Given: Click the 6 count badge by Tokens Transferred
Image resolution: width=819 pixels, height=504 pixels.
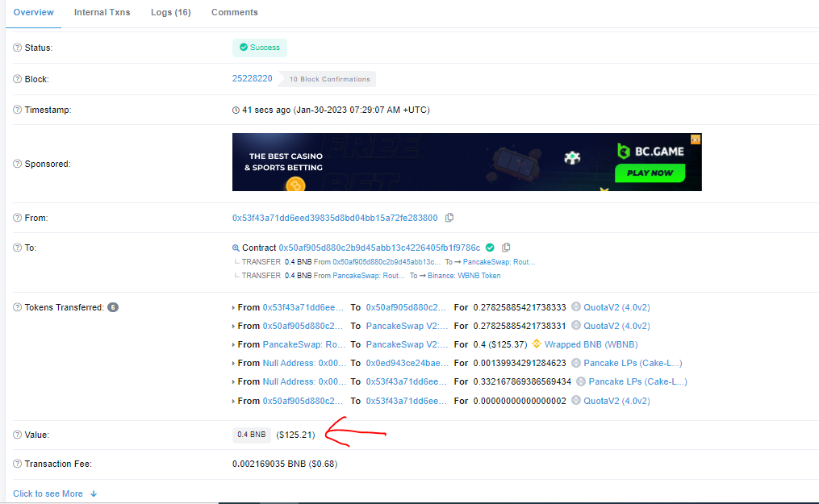Looking at the screenshot, I should click(x=113, y=307).
